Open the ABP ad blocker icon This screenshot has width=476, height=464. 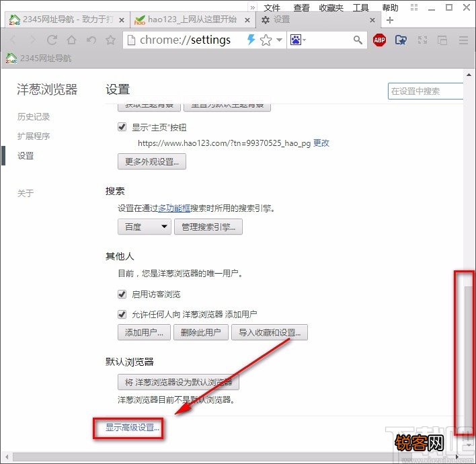click(x=379, y=40)
